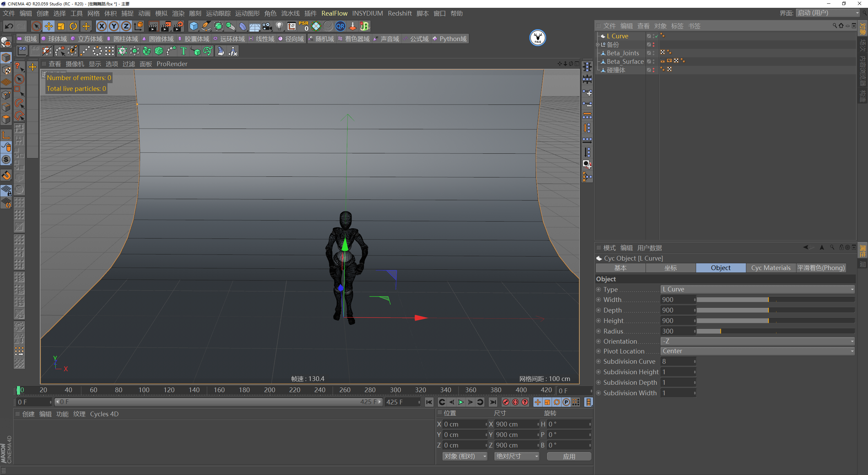Toggle visibility dots of 碰撞体 object
The height and width of the screenshot is (475, 868).
(x=653, y=70)
